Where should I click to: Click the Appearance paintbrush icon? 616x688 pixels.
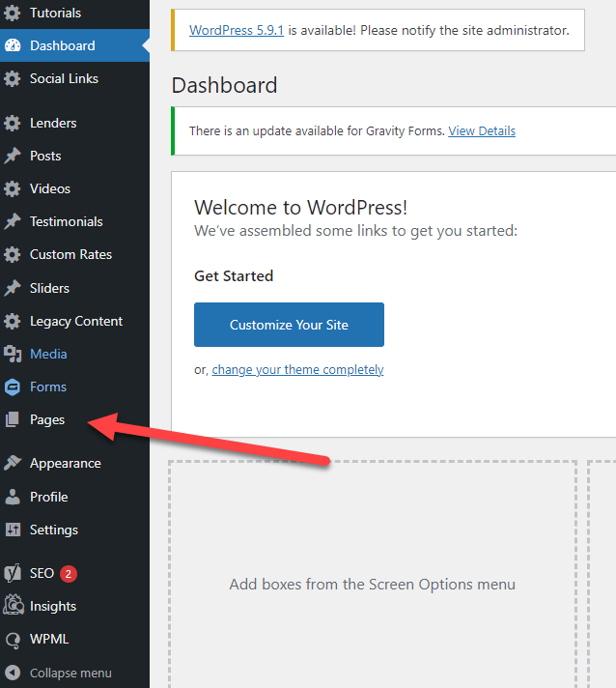pos(13,463)
